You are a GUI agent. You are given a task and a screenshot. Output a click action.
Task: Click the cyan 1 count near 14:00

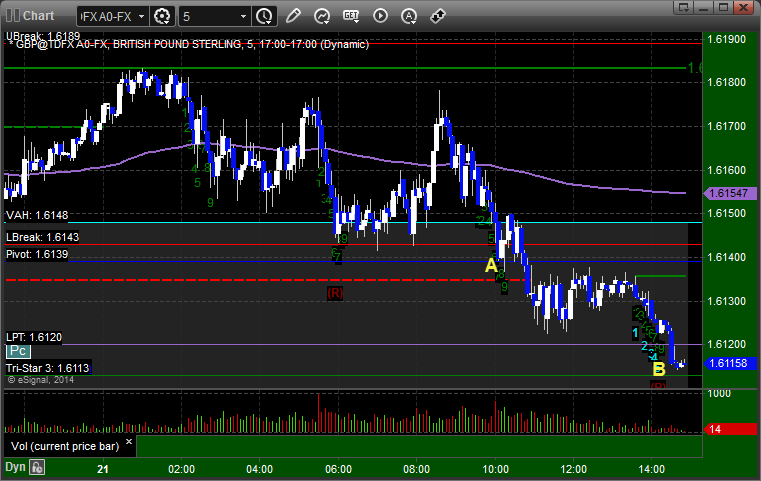pyautogui.click(x=635, y=333)
